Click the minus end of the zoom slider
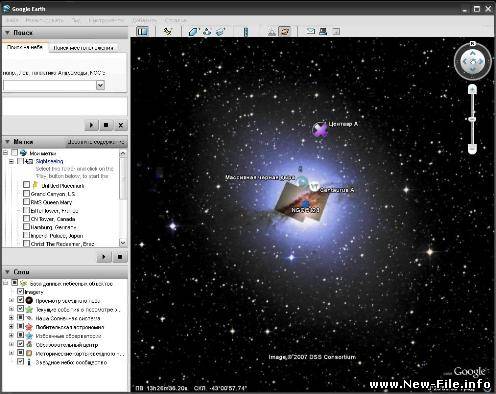This screenshot has height=394, width=496. [472, 149]
